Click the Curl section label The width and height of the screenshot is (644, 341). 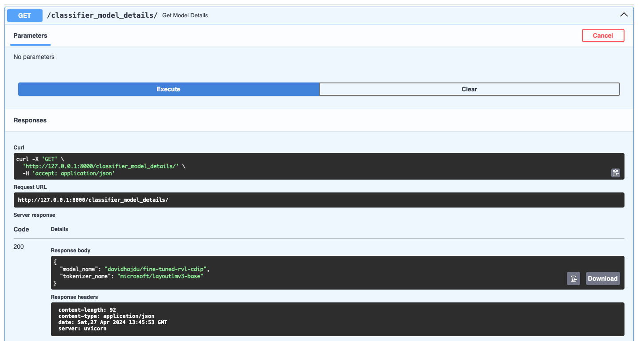pos(19,148)
